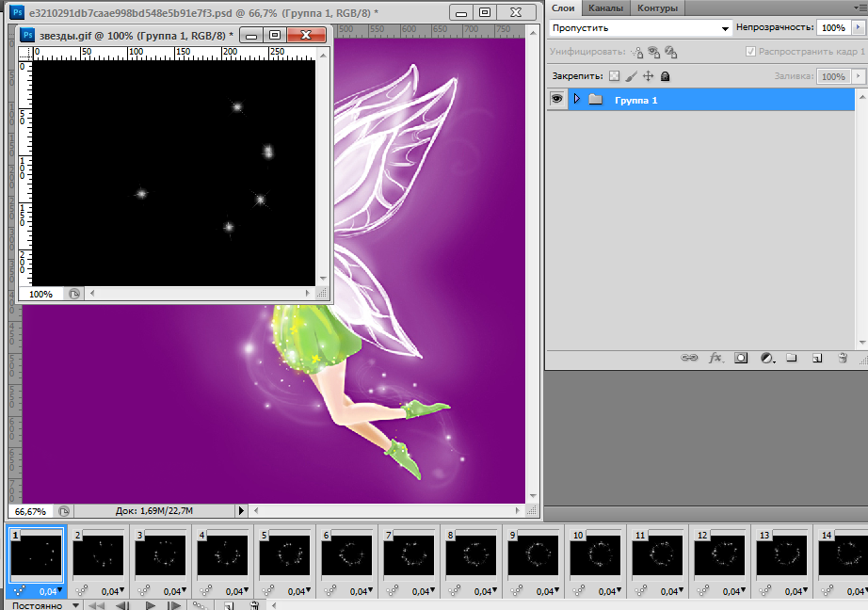Click status icon next to 66,67% zoom
This screenshot has height=610, width=868.
(x=64, y=511)
